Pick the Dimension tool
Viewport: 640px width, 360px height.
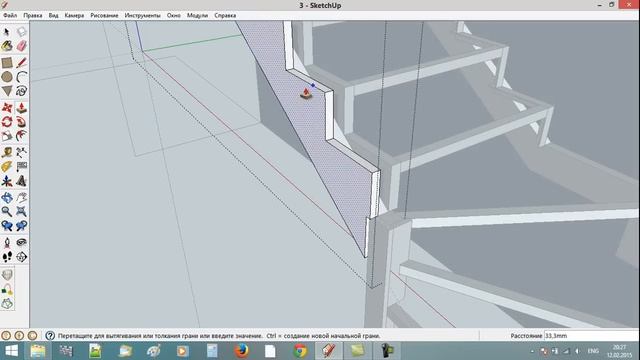point(21,152)
